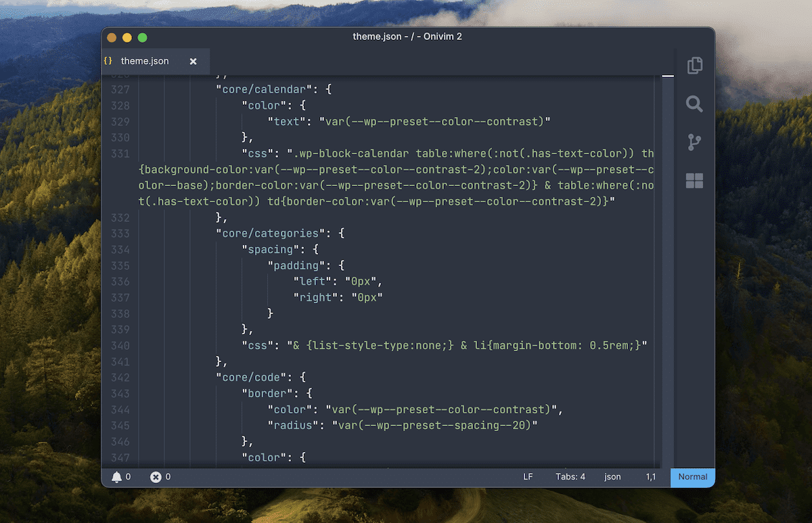Click the Normal mode indicator
This screenshot has width=812, height=523.
[x=692, y=477]
